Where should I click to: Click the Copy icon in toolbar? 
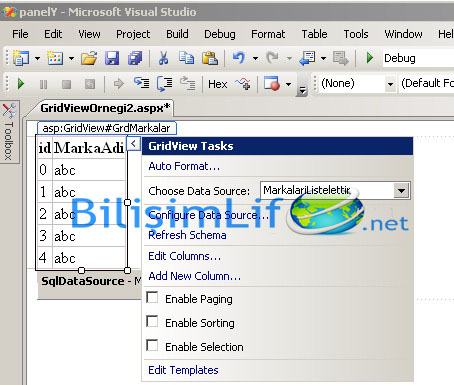click(x=186, y=58)
